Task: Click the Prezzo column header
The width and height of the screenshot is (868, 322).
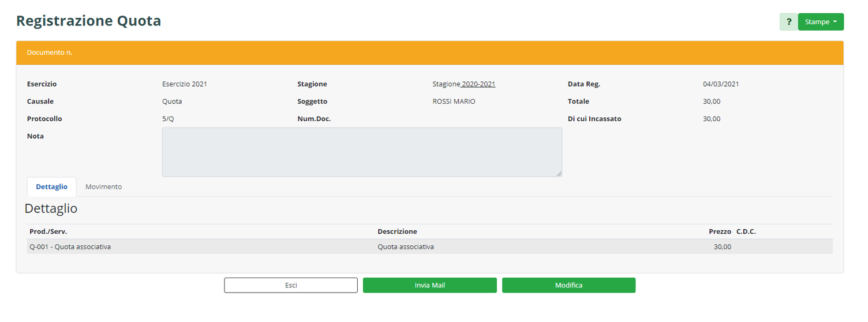Action: (720, 231)
